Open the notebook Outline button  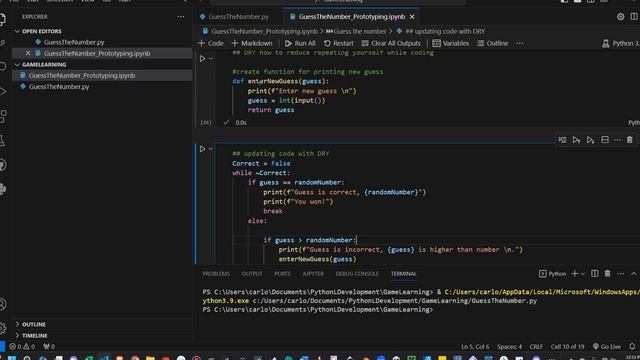coord(493,43)
